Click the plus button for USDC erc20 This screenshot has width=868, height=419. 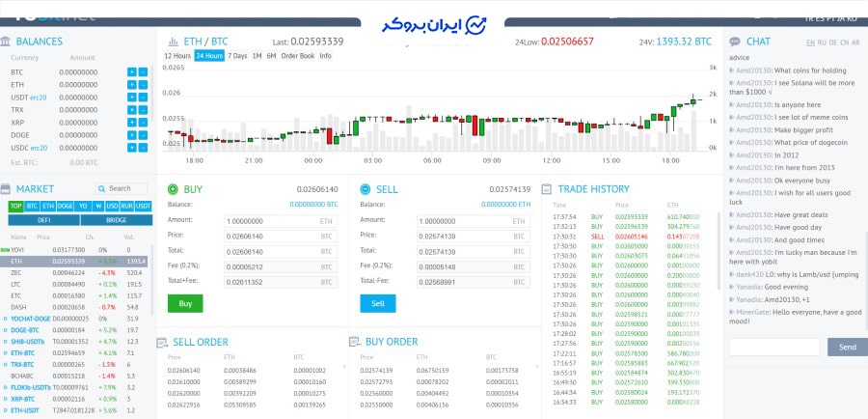(x=132, y=148)
